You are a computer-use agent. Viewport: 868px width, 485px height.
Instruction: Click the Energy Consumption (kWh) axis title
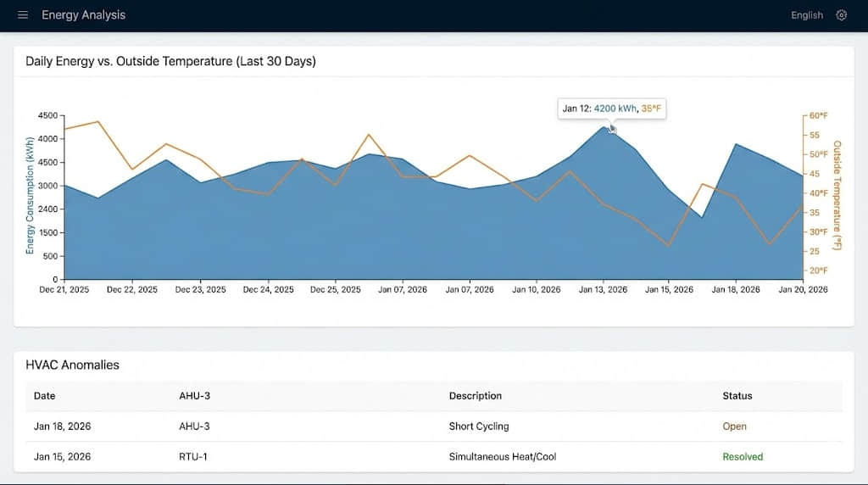click(x=30, y=197)
